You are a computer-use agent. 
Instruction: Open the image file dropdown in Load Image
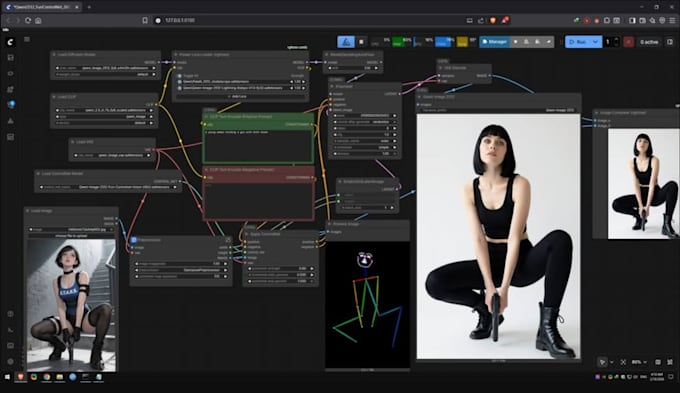coord(72,229)
